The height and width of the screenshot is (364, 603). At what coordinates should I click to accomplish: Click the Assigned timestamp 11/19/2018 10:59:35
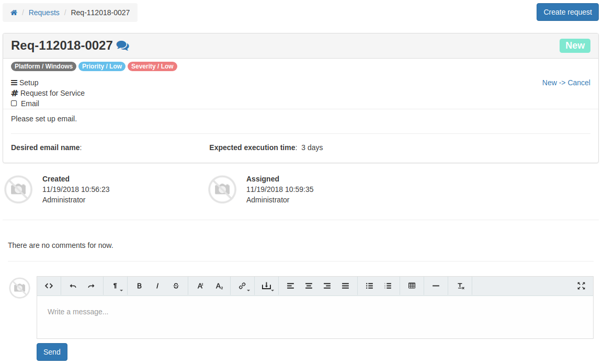pos(280,189)
